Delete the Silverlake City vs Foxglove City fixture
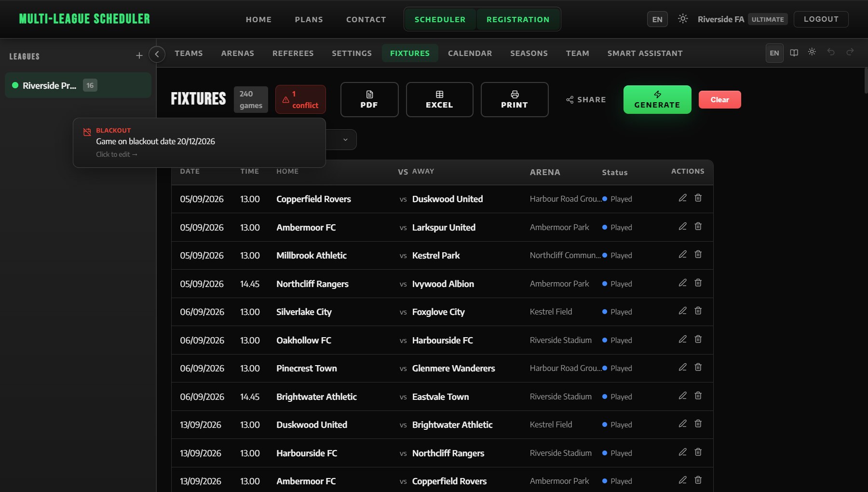868x492 pixels. pyautogui.click(x=698, y=311)
